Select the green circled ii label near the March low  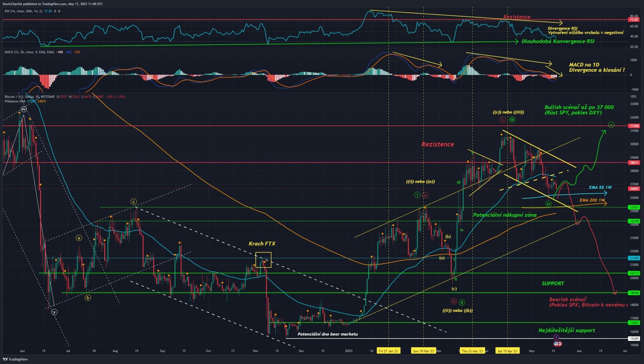click(462, 302)
